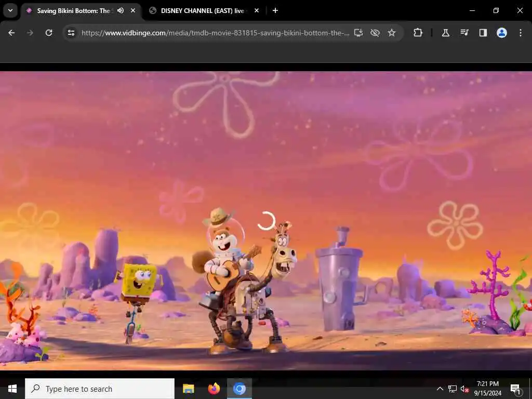Toggle the browser side panel
Viewport: 532px width, 399px height.
[x=483, y=33]
